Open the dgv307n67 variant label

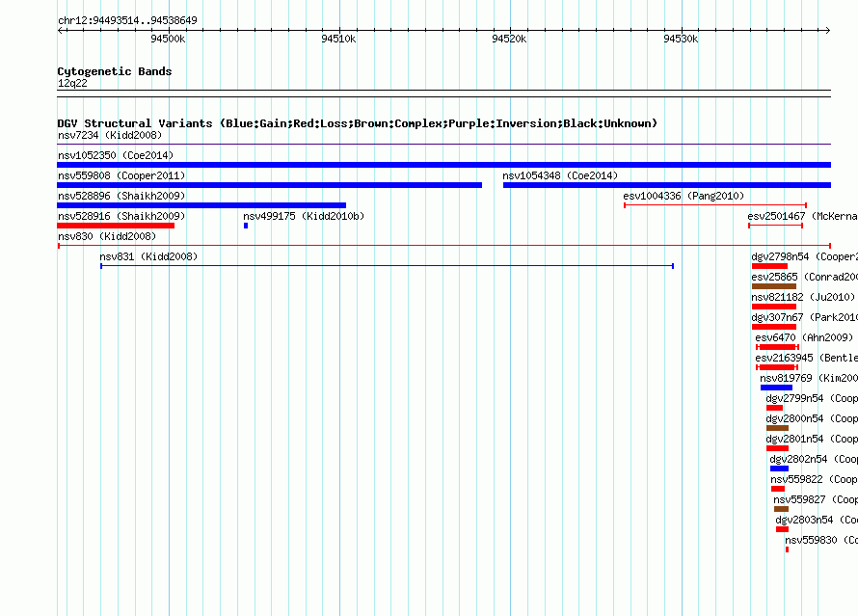point(804,317)
